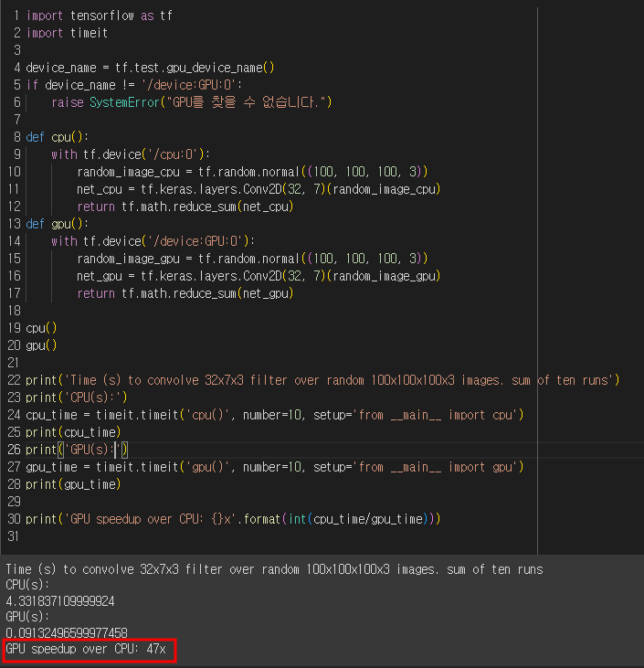Click the print('GPU(s):') code line

coord(77,450)
